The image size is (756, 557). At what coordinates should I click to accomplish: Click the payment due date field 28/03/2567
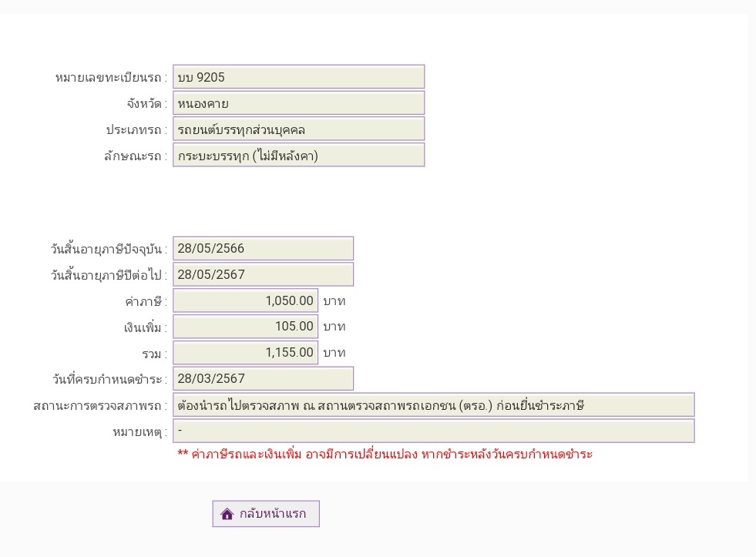[264, 379]
